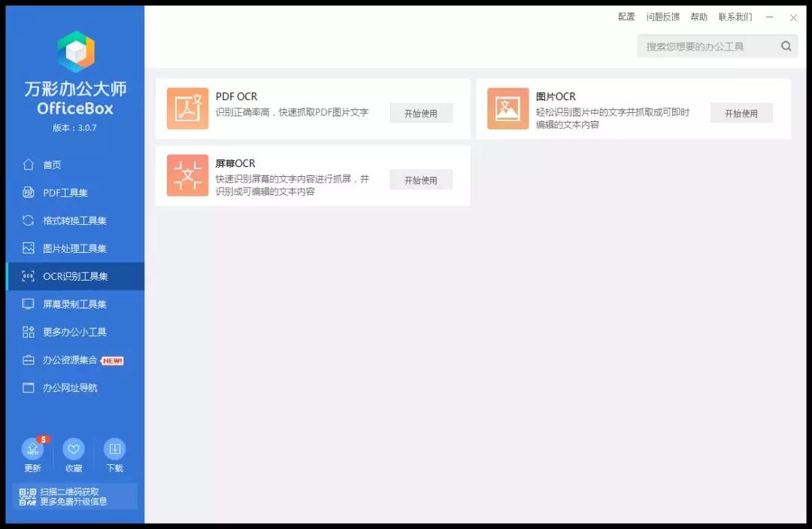Screen dimensions: 812x529
Task: Switch to 屏幕录制工具集
Action: coord(74,304)
